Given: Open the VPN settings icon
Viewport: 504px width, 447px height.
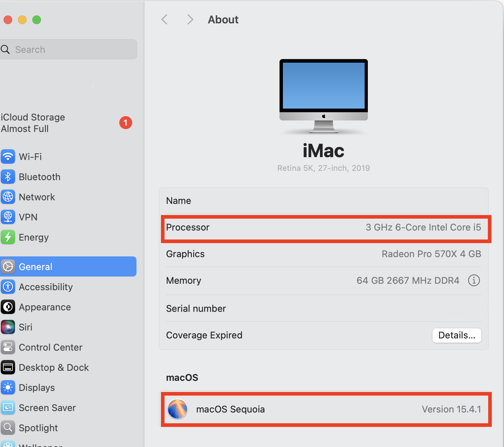Looking at the screenshot, I should pyautogui.click(x=8, y=217).
